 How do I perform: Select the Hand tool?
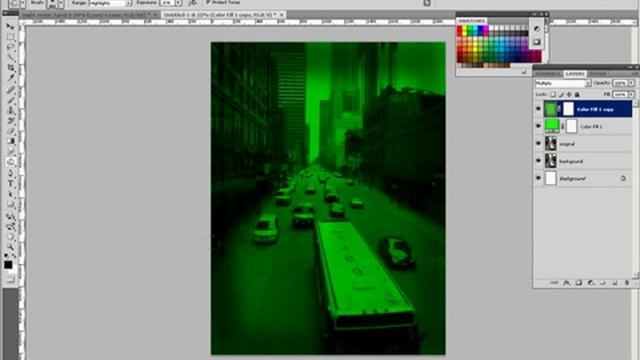[x=11, y=237]
